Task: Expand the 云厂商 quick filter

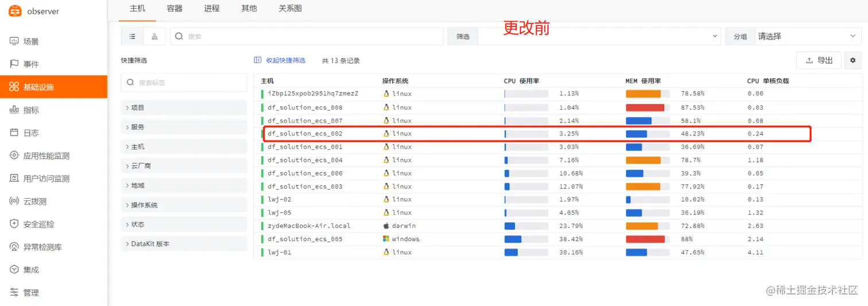Action: pyautogui.click(x=184, y=166)
